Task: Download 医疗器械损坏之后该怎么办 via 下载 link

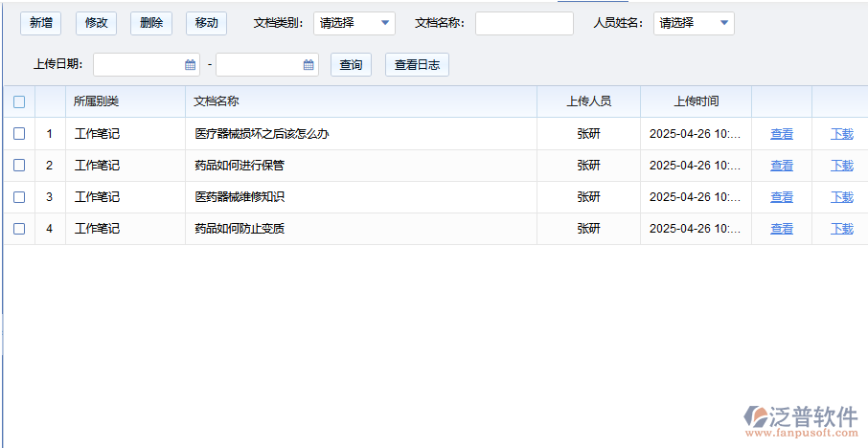Action: coord(841,134)
